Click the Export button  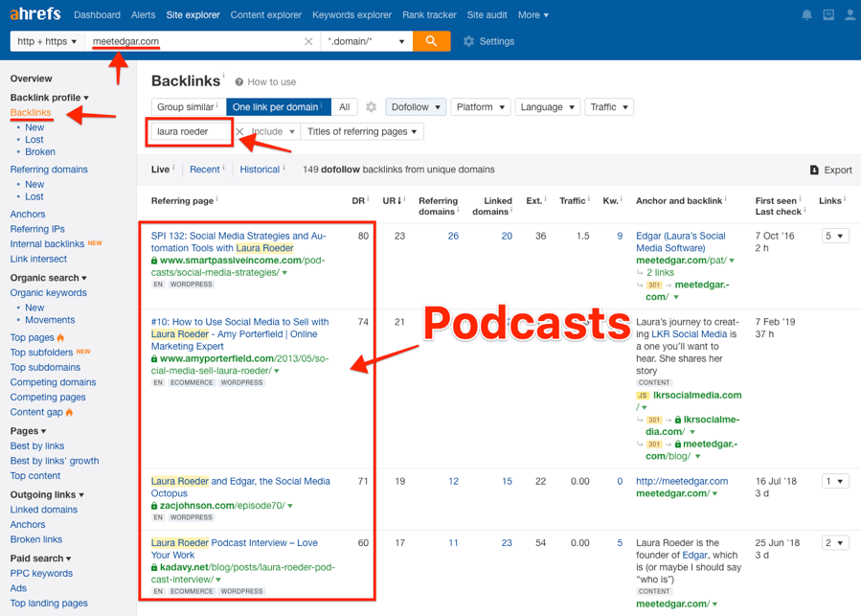[829, 169]
